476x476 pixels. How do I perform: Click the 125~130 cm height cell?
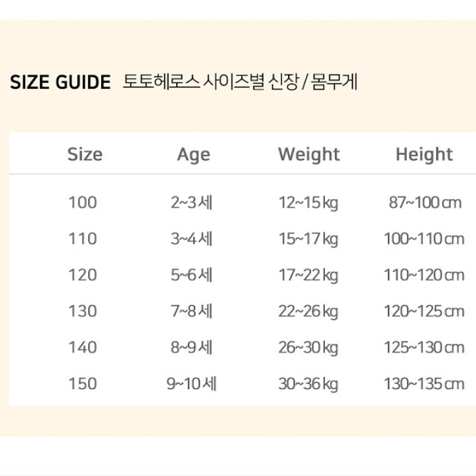click(424, 347)
